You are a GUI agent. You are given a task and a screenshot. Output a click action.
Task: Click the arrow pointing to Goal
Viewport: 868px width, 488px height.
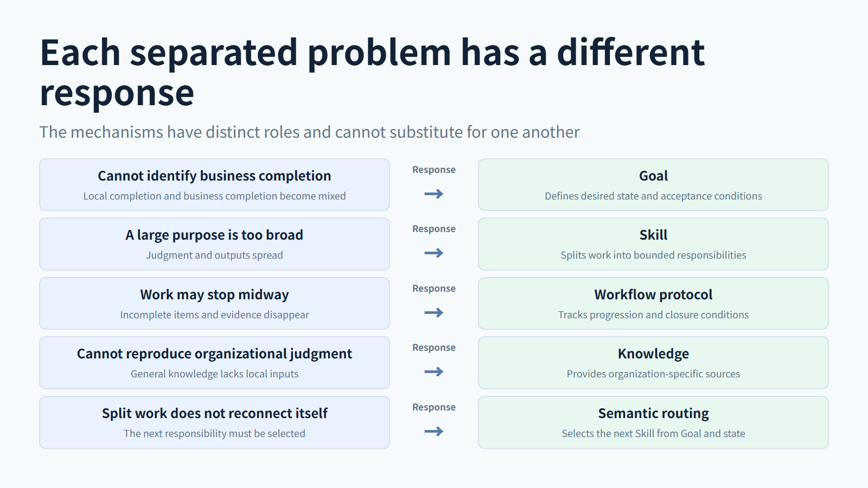[434, 194]
